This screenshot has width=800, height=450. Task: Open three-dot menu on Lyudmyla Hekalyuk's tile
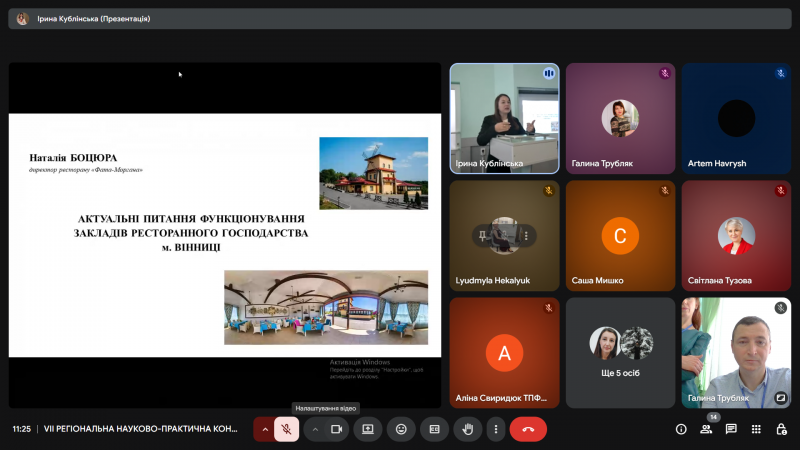point(525,236)
